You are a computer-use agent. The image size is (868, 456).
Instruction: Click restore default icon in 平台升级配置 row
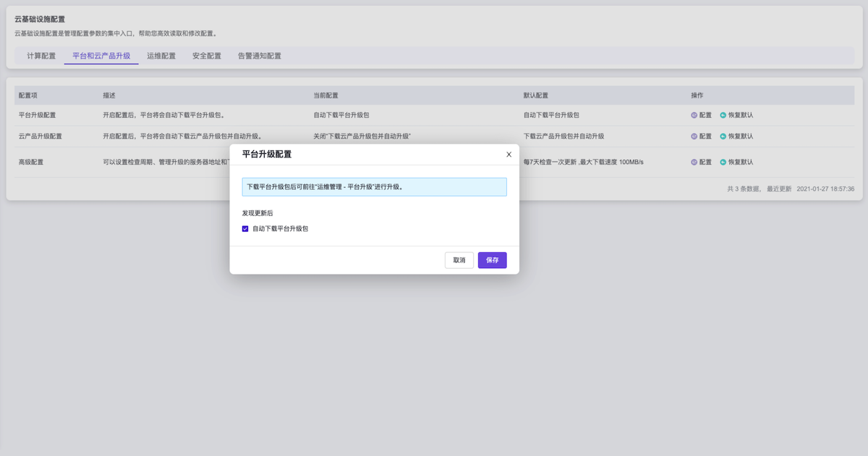tap(723, 115)
